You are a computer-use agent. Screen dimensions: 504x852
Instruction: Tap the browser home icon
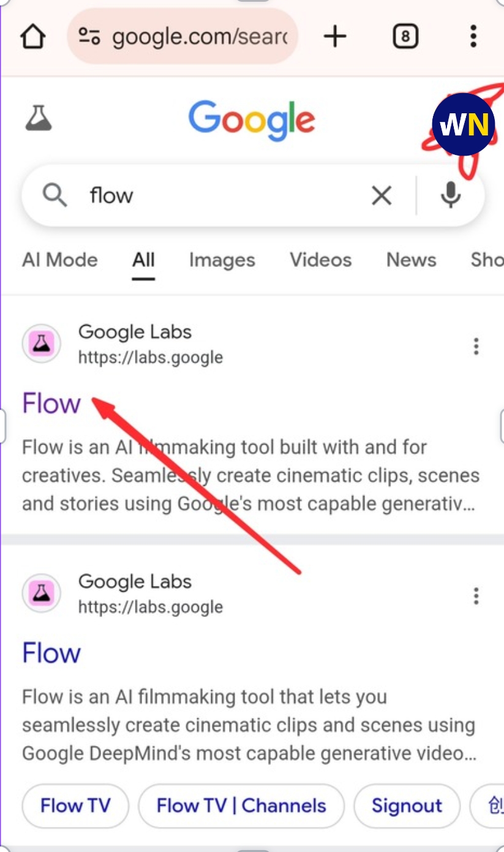[33, 37]
